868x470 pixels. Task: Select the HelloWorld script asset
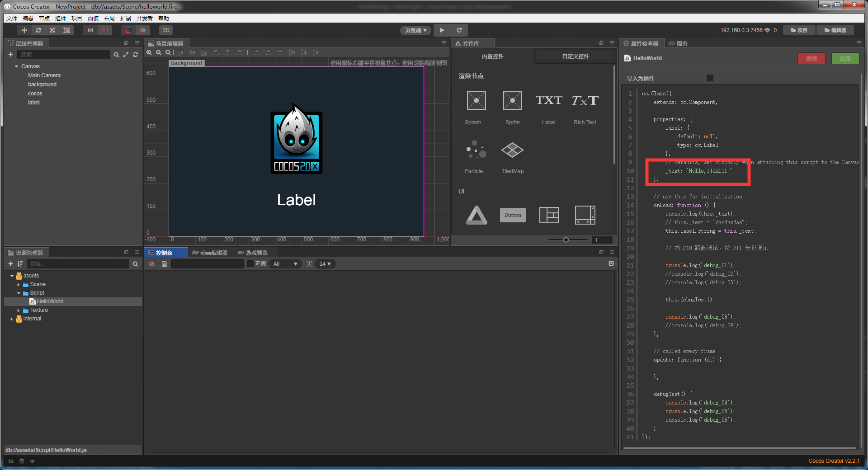[x=50, y=302]
